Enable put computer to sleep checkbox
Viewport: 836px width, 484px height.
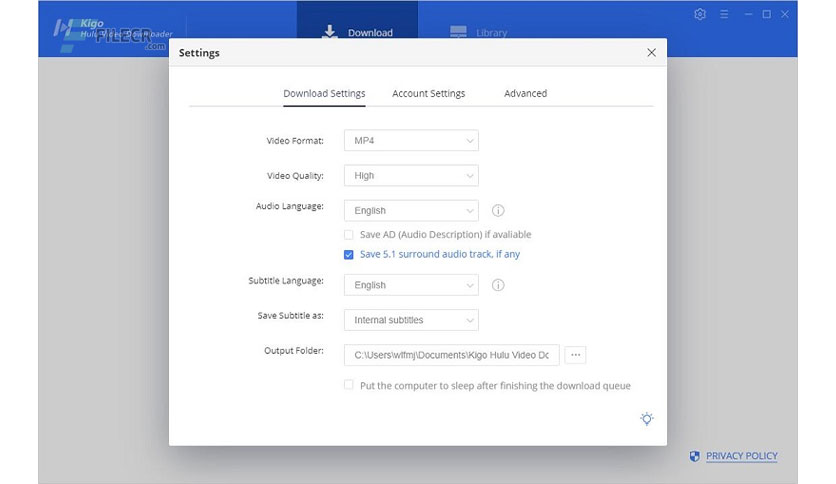pyautogui.click(x=349, y=385)
